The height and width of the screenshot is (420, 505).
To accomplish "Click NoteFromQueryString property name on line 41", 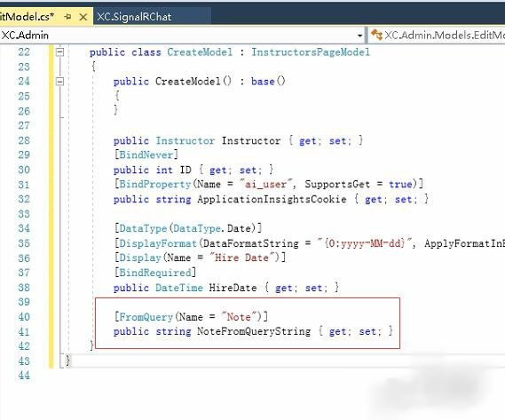I will pyautogui.click(x=254, y=331).
